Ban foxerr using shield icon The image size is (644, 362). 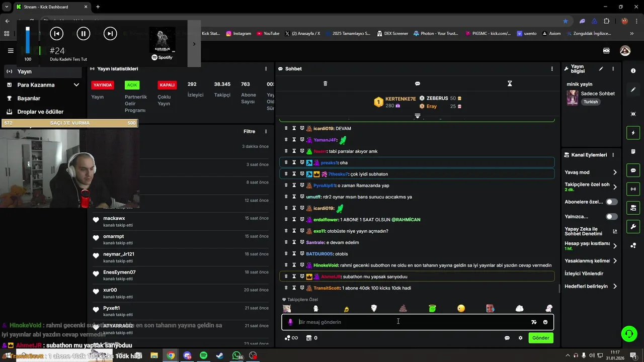[x=302, y=151]
